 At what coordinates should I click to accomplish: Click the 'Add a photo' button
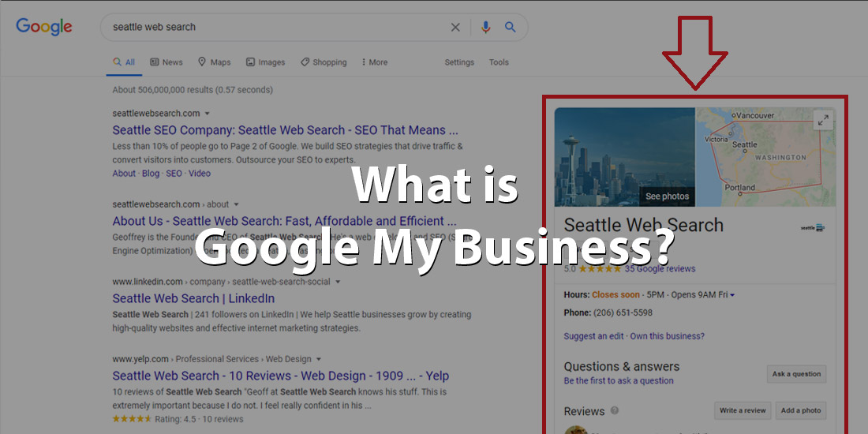click(800, 410)
